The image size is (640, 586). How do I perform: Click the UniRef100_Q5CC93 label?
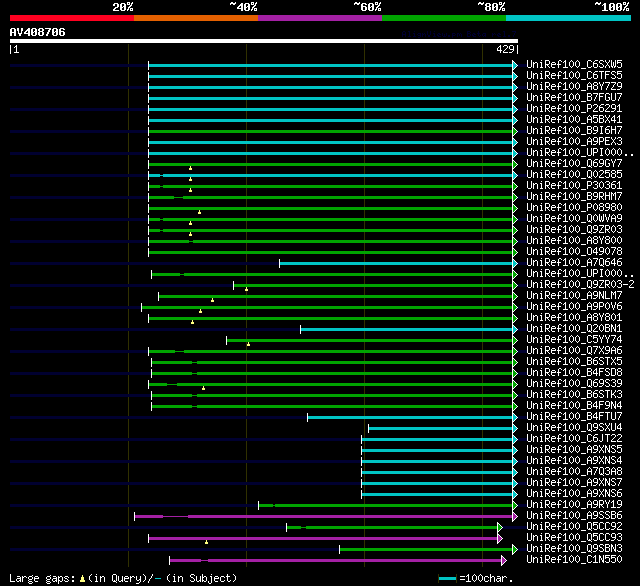point(574,538)
